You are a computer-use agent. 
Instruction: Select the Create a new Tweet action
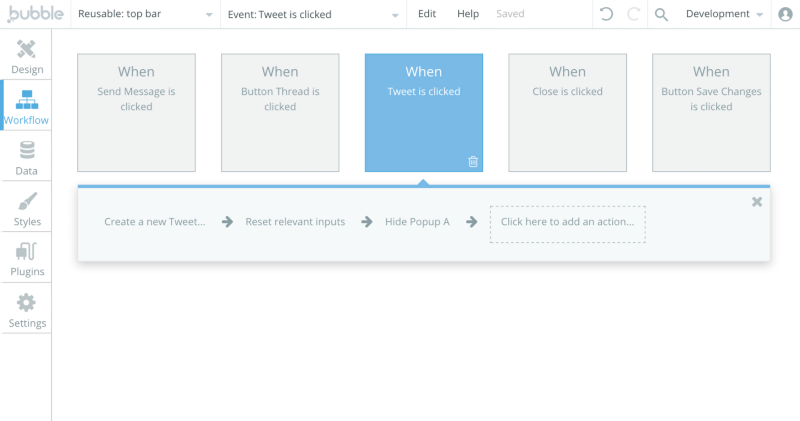click(x=155, y=222)
